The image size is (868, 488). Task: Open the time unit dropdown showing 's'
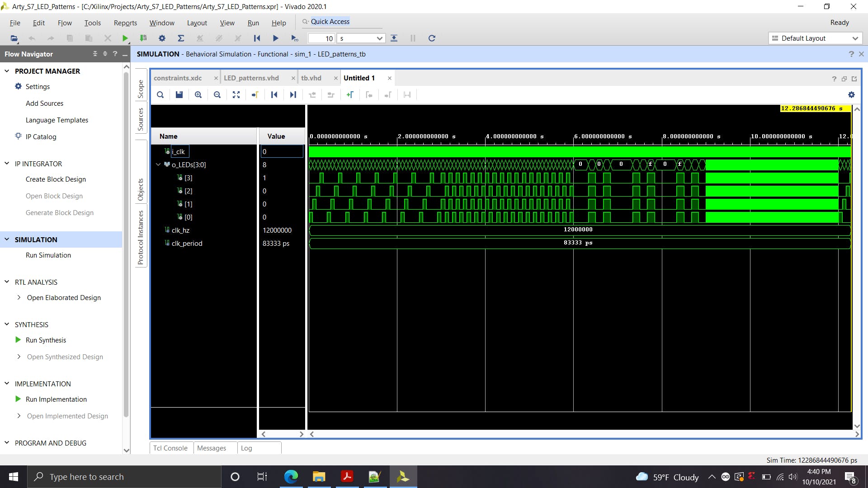(x=361, y=38)
